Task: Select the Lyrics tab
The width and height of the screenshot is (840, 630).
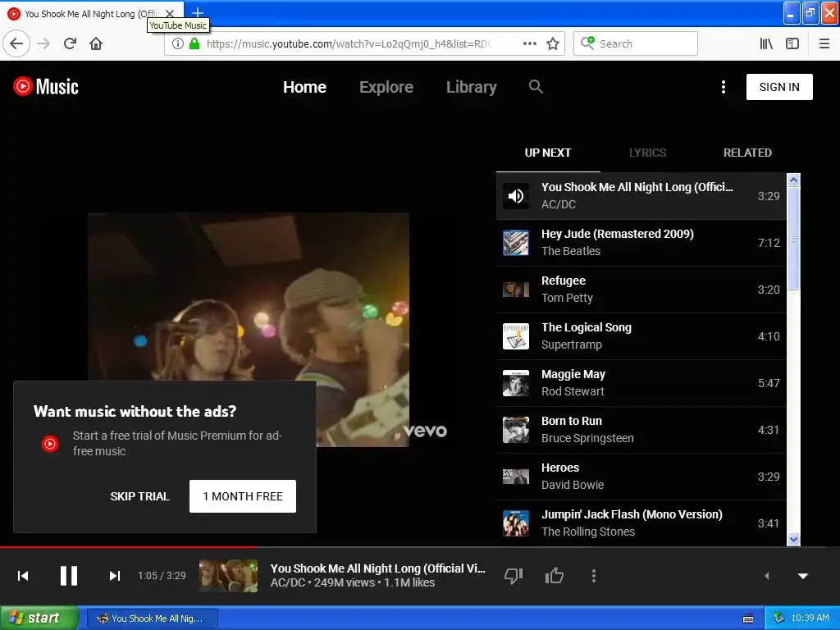Action: pos(648,153)
